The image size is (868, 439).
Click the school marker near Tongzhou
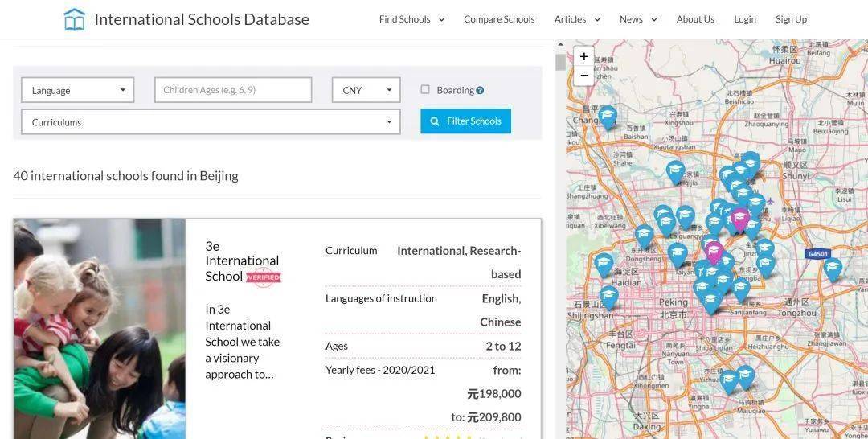833,268
